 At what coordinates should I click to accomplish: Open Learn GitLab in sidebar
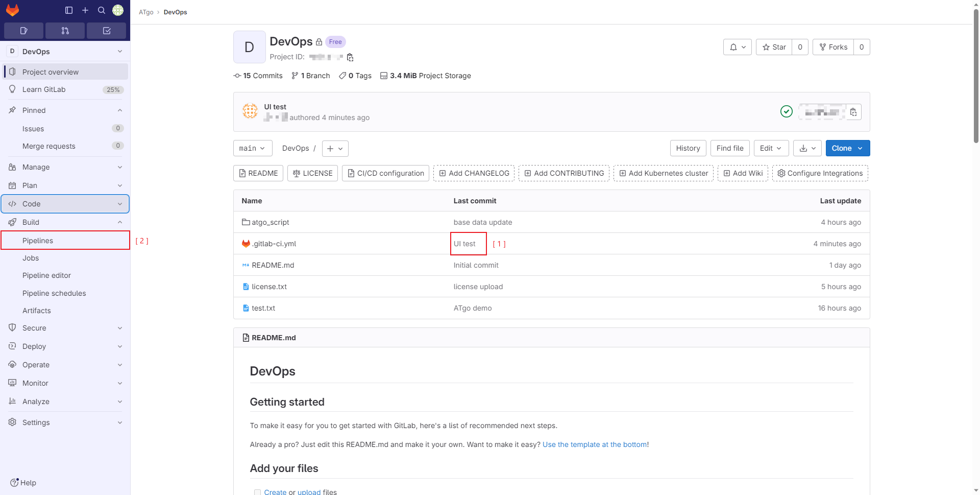coord(65,89)
